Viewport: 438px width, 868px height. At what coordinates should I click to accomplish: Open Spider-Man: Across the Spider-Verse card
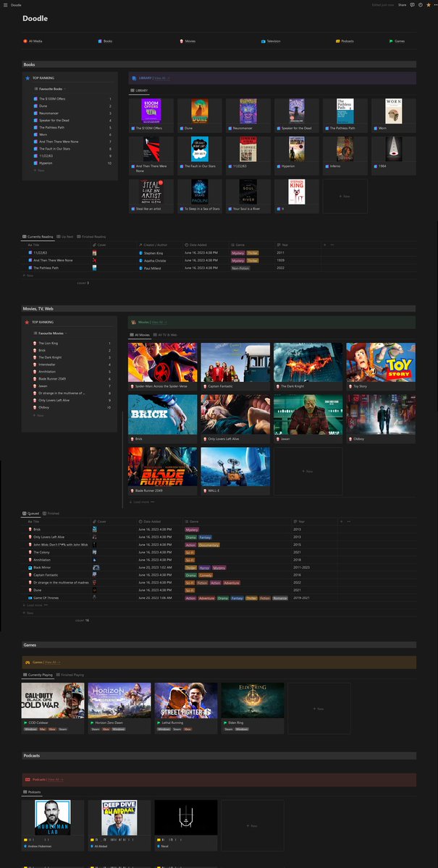pyautogui.click(x=163, y=367)
